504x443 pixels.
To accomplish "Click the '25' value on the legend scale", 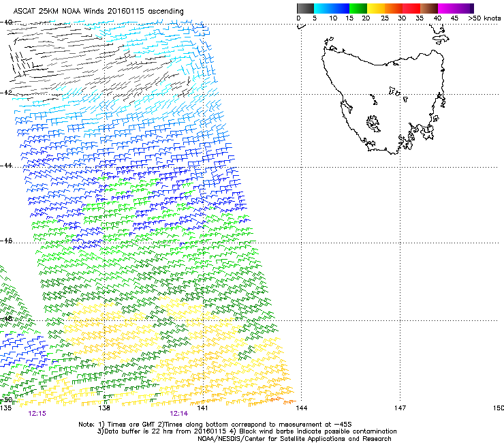I will [x=385, y=18].
